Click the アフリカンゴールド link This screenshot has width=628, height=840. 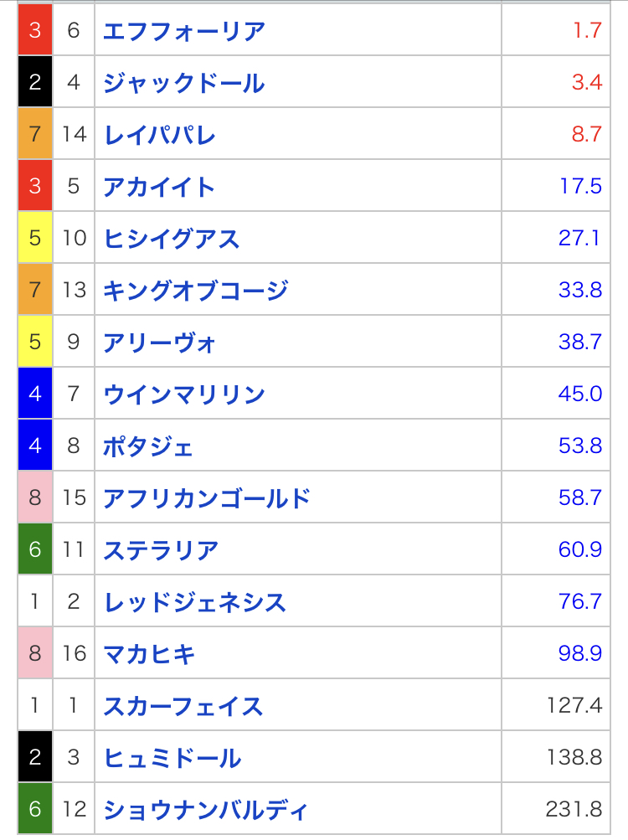tap(207, 497)
